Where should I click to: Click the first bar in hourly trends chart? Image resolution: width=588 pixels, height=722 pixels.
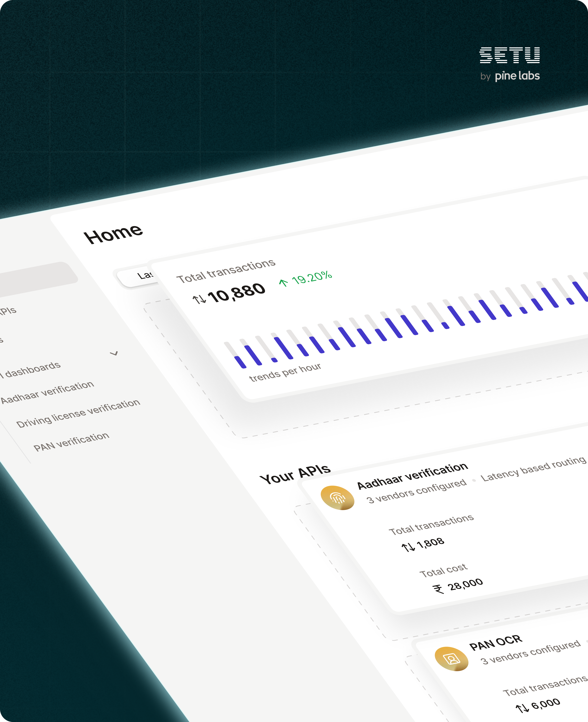click(235, 355)
